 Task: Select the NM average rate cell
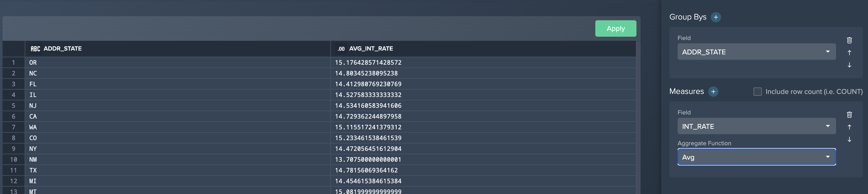coord(368,159)
